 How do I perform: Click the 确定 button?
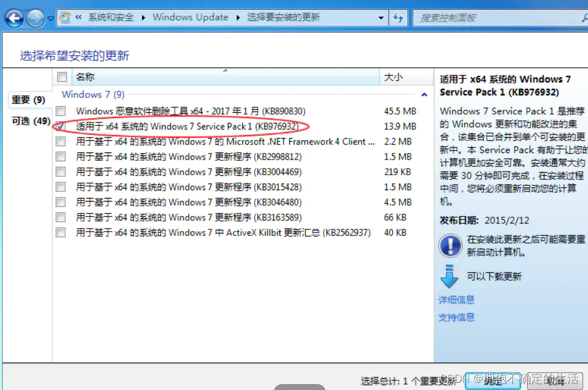point(493,380)
